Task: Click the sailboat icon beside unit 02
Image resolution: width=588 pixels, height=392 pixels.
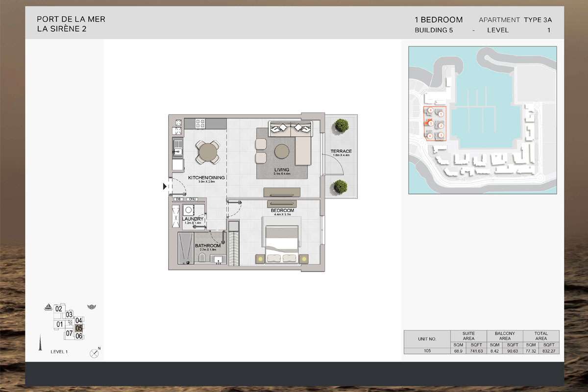Action: pyautogui.click(x=48, y=308)
